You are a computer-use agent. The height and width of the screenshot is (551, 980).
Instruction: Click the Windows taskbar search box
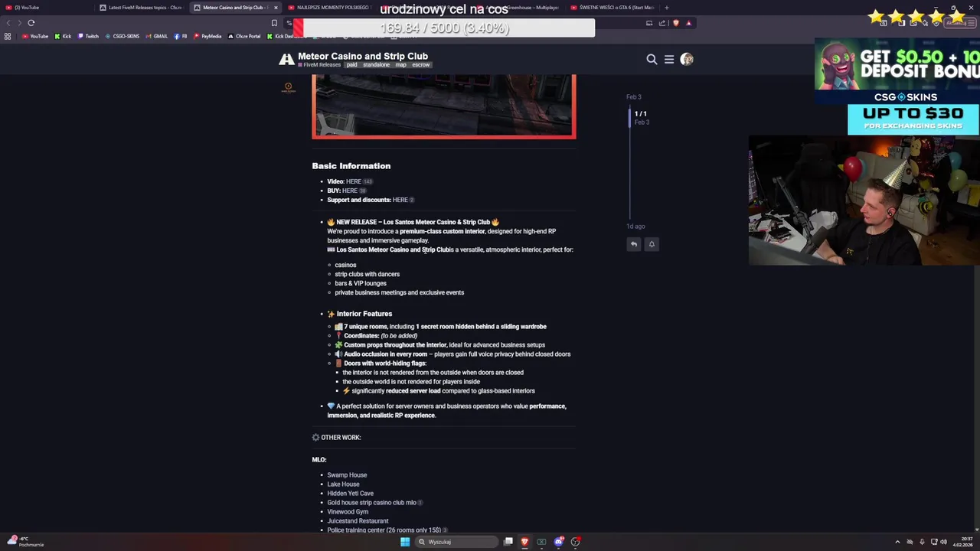[x=456, y=542]
